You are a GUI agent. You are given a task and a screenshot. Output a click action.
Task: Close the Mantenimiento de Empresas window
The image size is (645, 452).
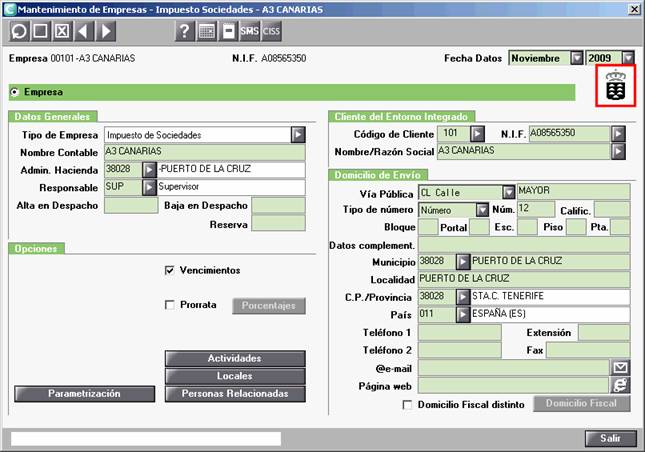tap(634, 9)
